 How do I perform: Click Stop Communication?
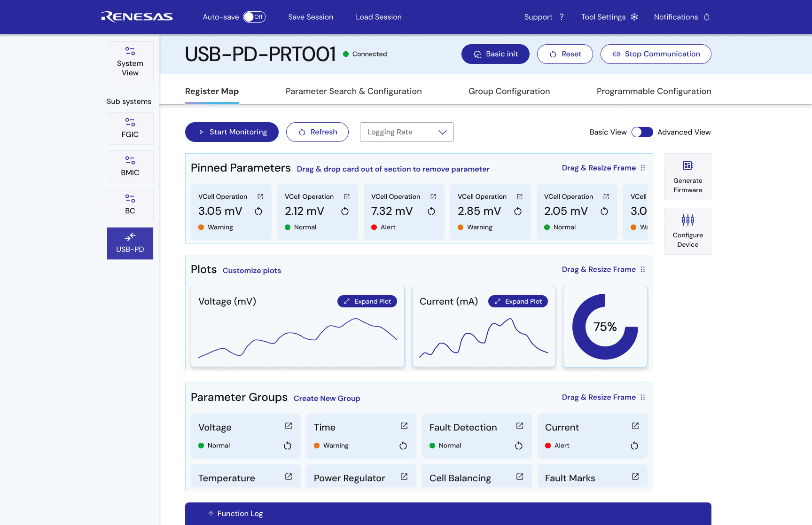[656, 54]
